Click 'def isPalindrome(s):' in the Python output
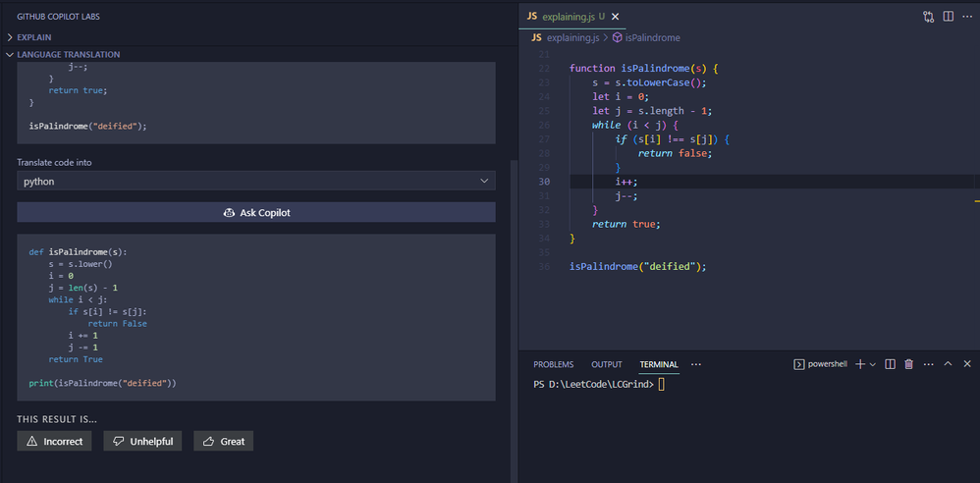980x483 pixels. click(79, 252)
